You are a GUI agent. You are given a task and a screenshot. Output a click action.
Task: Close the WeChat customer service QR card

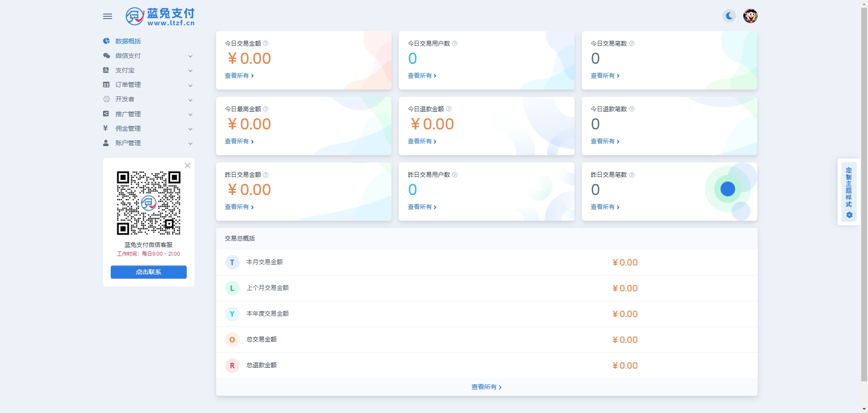[x=188, y=166]
